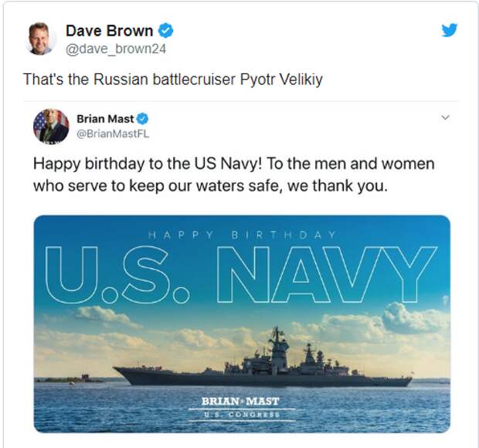This screenshot has height=448, width=479.
Task: Click the 'HAPPY BIRTHDAY' heading in the image
Action: point(242,234)
